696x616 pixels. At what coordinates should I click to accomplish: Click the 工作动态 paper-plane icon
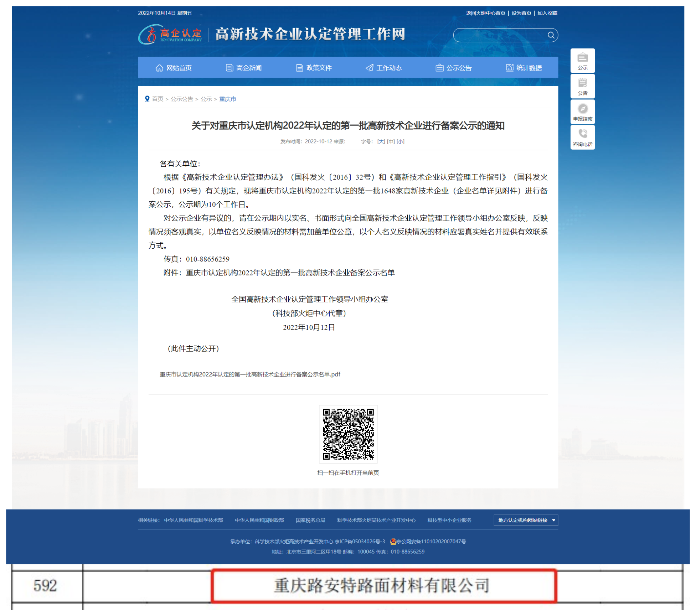(368, 67)
